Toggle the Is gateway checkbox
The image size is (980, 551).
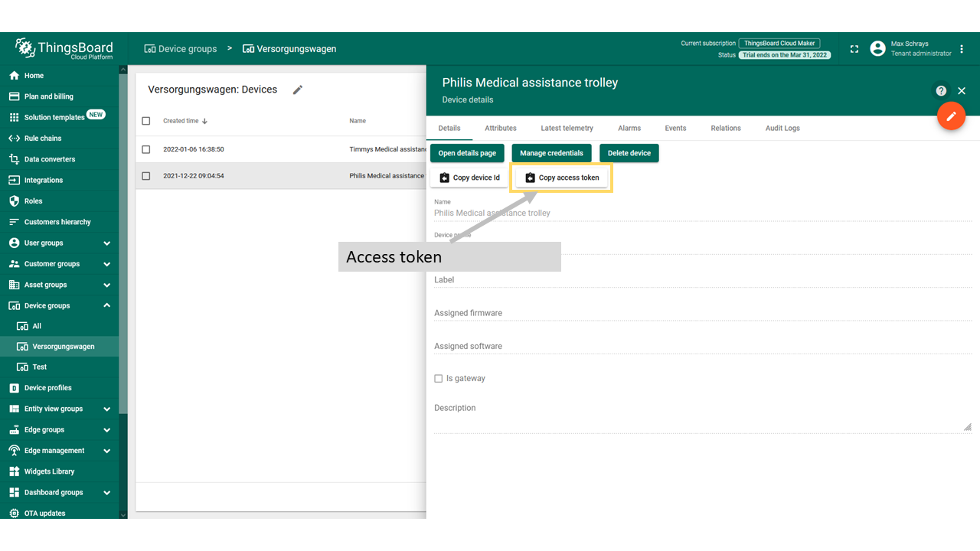(x=439, y=379)
